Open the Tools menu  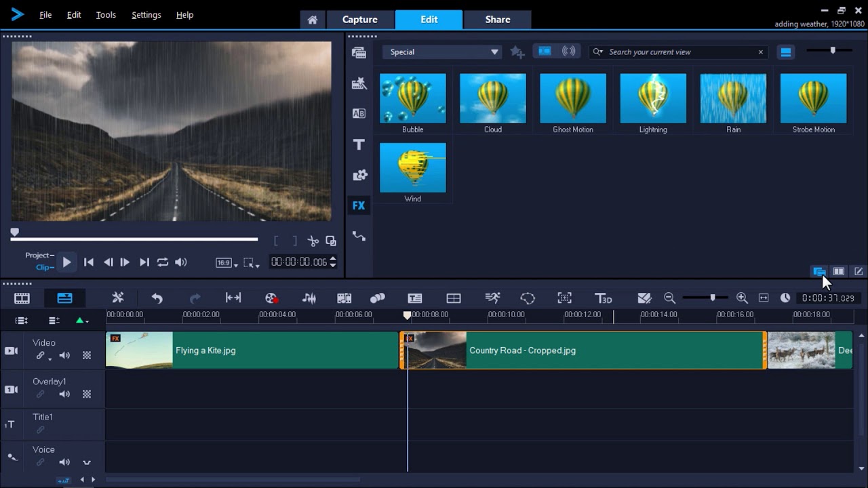(x=106, y=15)
